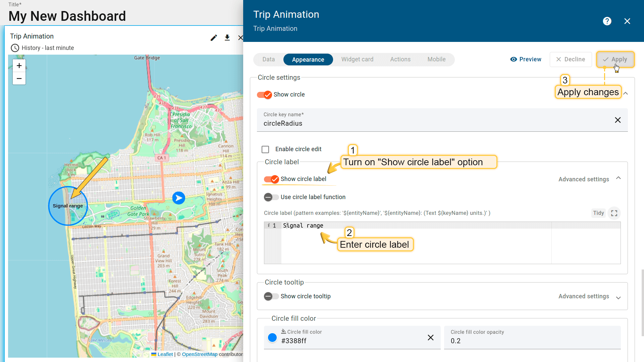Select the Appearance tab

(x=308, y=60)
